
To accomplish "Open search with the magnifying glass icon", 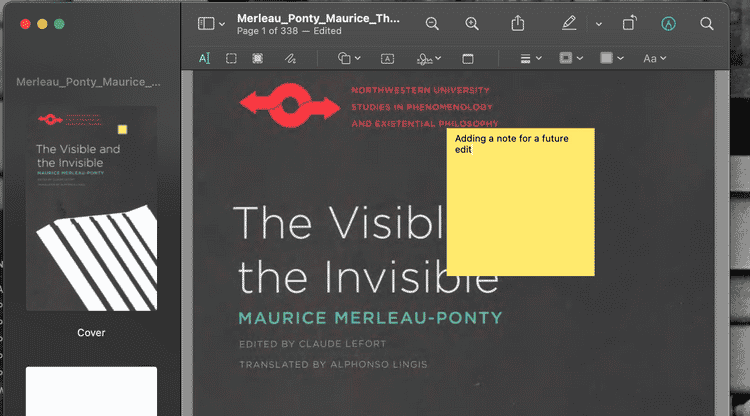I will (x=707, y=23).
